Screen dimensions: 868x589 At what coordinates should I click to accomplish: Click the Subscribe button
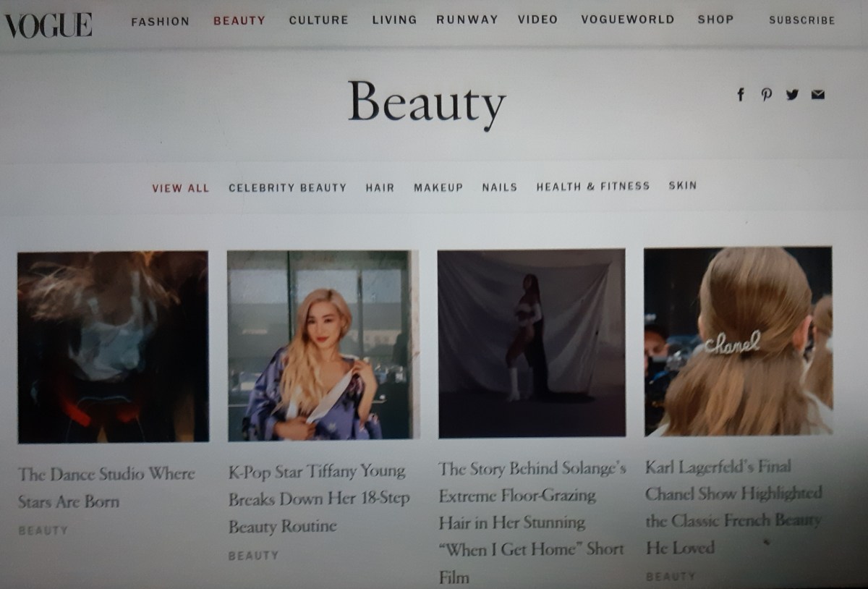pyautogui.click(x=801, y=20)
